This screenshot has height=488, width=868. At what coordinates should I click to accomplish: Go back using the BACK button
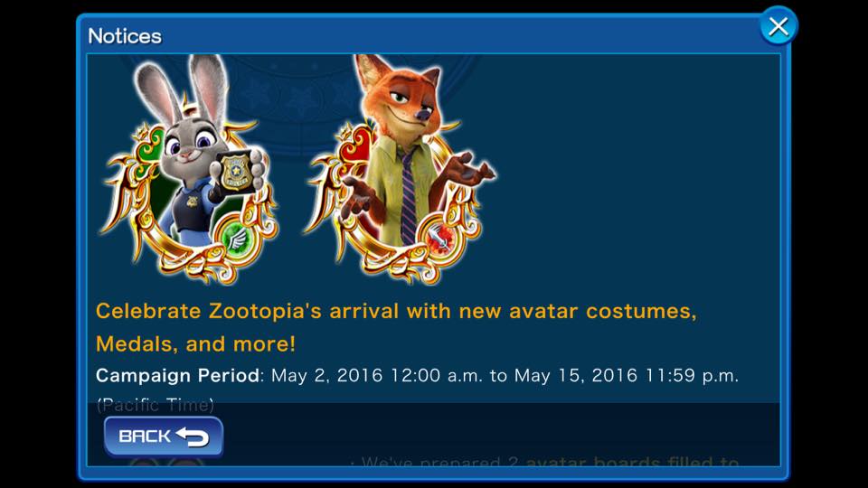tap(164, 436)
